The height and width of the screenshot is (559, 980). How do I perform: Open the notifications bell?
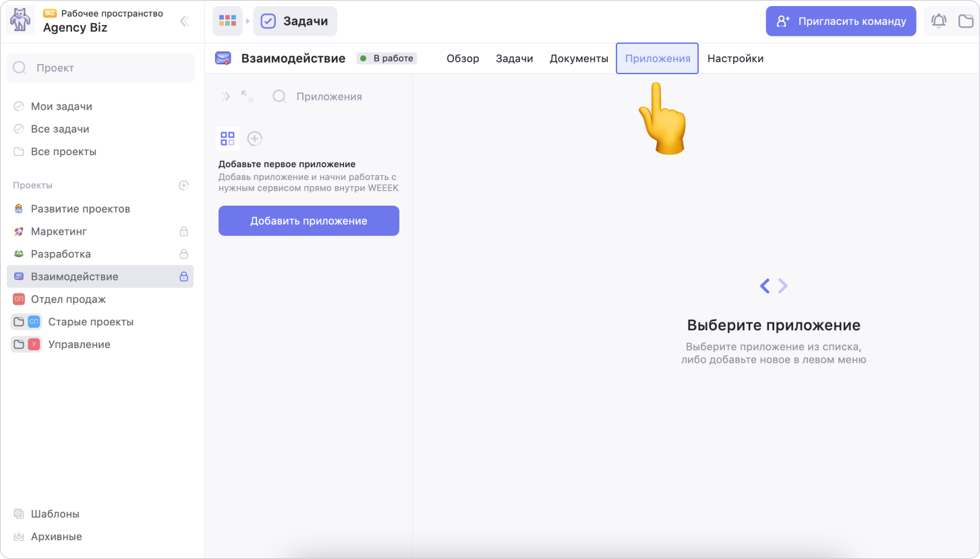(x=938, y=22)
